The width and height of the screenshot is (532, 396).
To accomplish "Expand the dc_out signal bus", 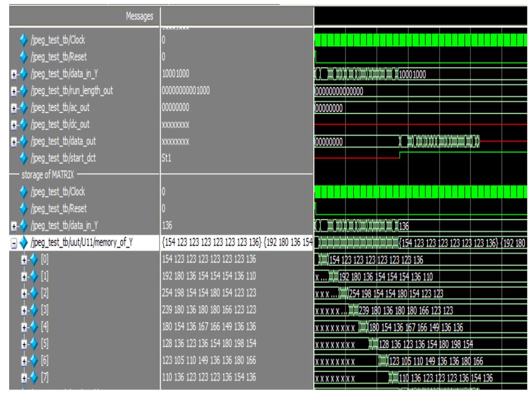I will point(14,125).
